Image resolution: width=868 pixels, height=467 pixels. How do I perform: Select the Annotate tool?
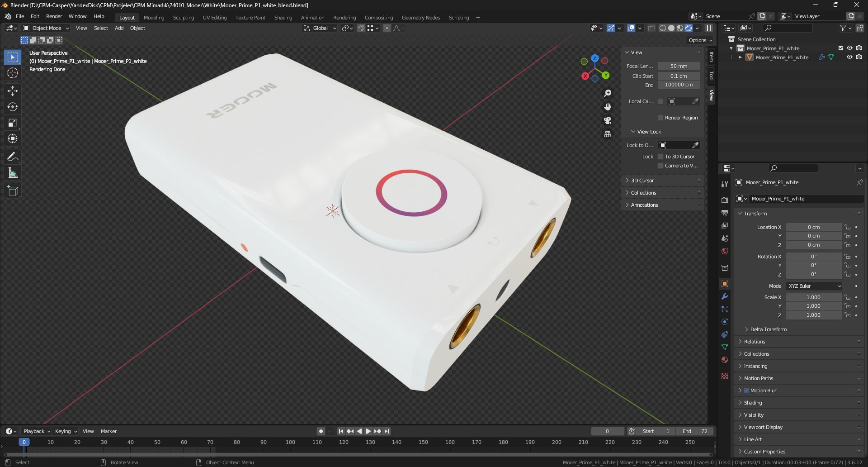pos(13,157)
